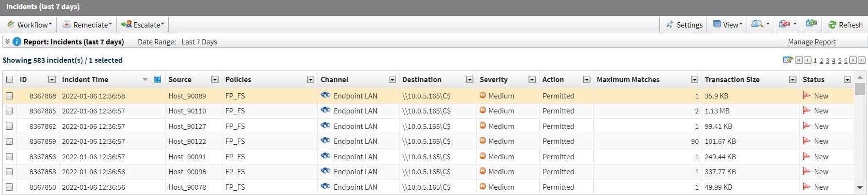The width and height of the screenshot is (868, 195).
Task: Expand the report details chevron
Action: tap(7, 42)
